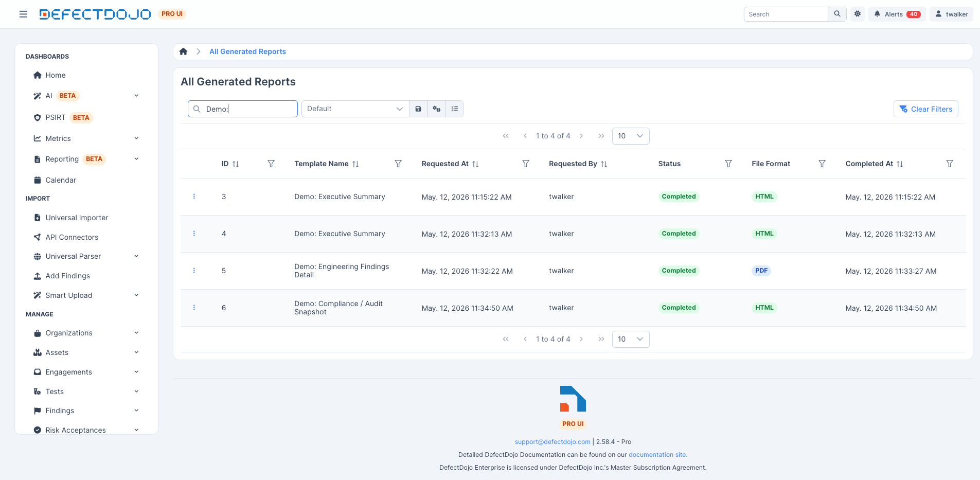Click the DefectDojo logo
The width and height of the screenshot is (980, 480).
[95, 14]
